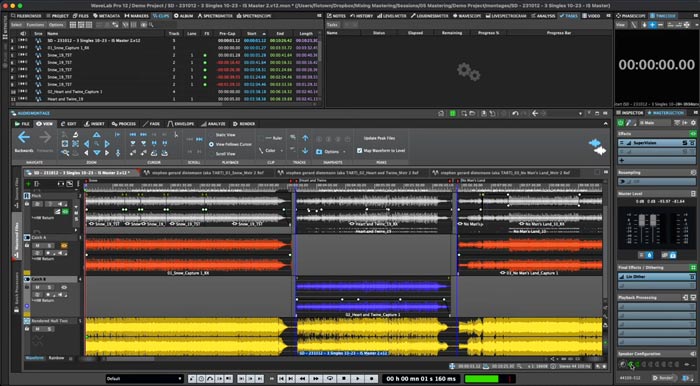The height and width of the screenshot is (386, 700).
Task: Open the Lin Dither plugin slot
Action: coord(657,277)
